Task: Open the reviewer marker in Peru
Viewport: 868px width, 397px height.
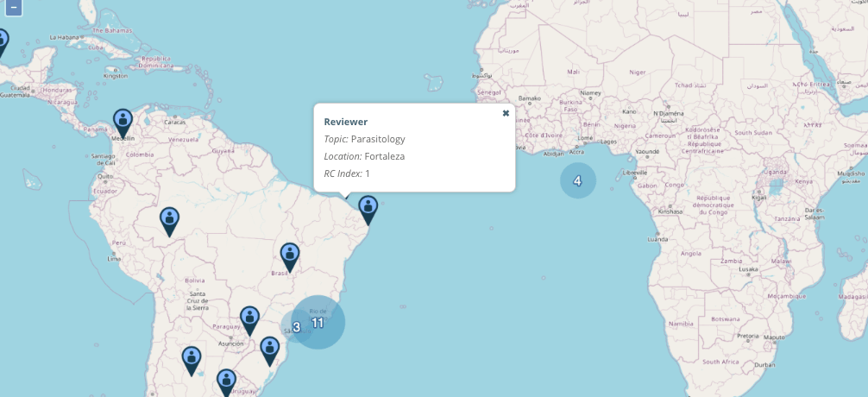Action: pos(169,222)
